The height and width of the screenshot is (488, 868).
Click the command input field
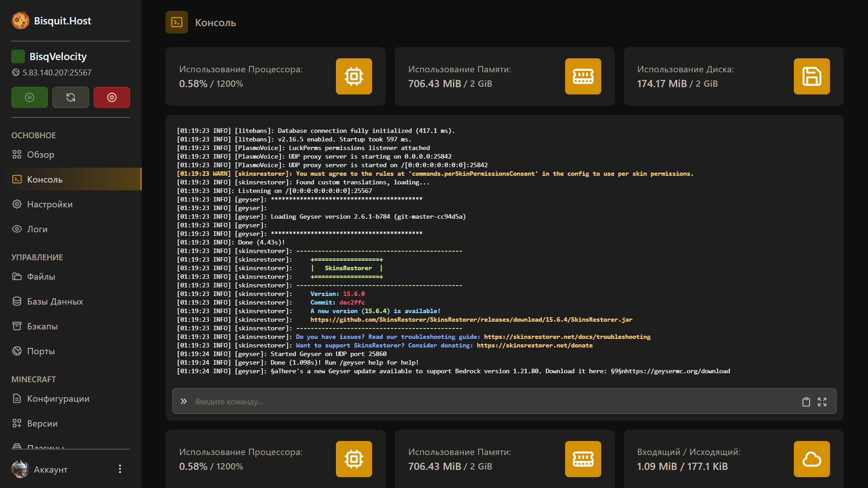[x=407, y=401]
